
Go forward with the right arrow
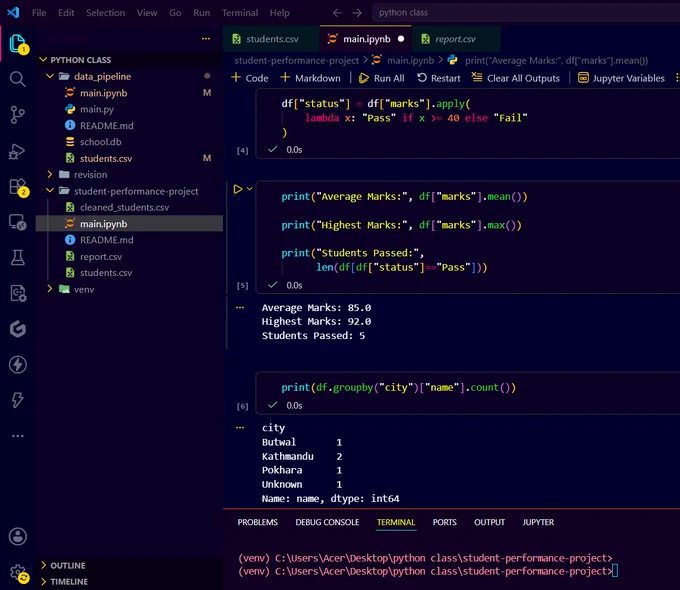356,13
